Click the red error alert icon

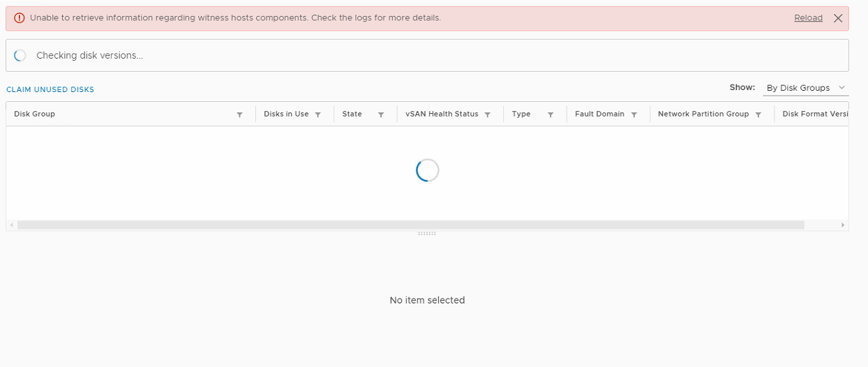tap(19, 18)
